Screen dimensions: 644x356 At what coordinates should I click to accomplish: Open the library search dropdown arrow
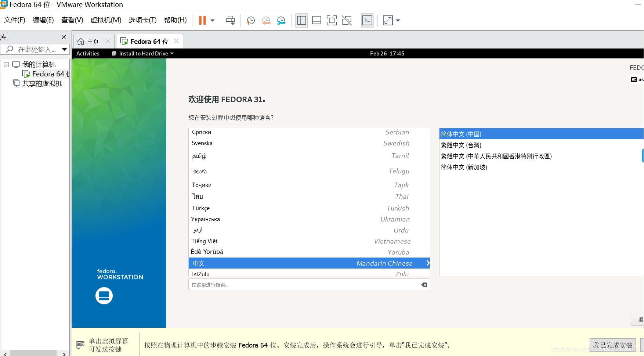point(65,49)
